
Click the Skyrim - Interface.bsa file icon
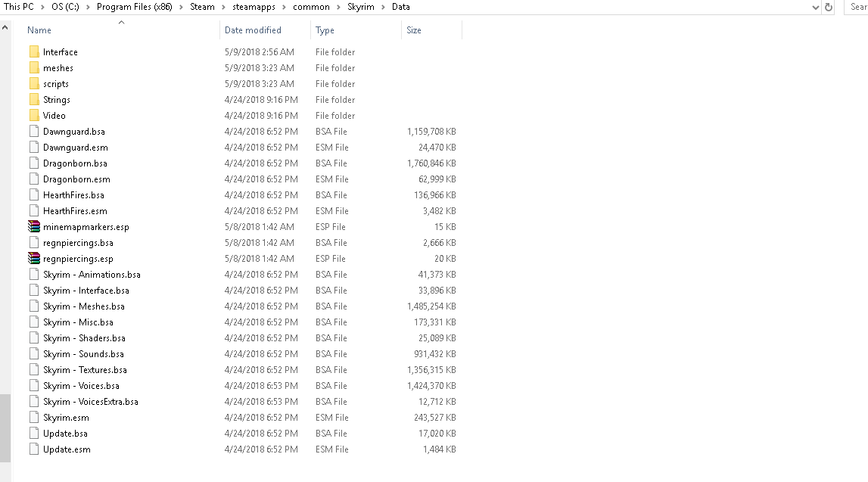pyautogui.click(x=34, y=291)
